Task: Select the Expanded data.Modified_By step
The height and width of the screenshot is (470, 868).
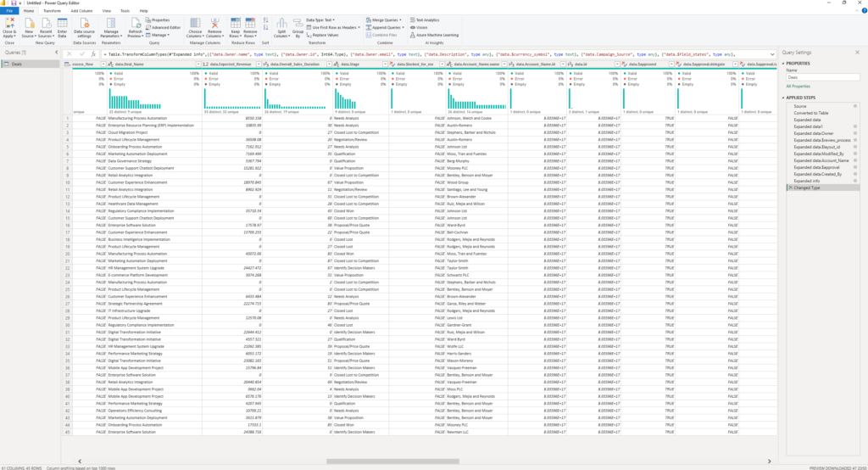Action: [x=819, y=154]
